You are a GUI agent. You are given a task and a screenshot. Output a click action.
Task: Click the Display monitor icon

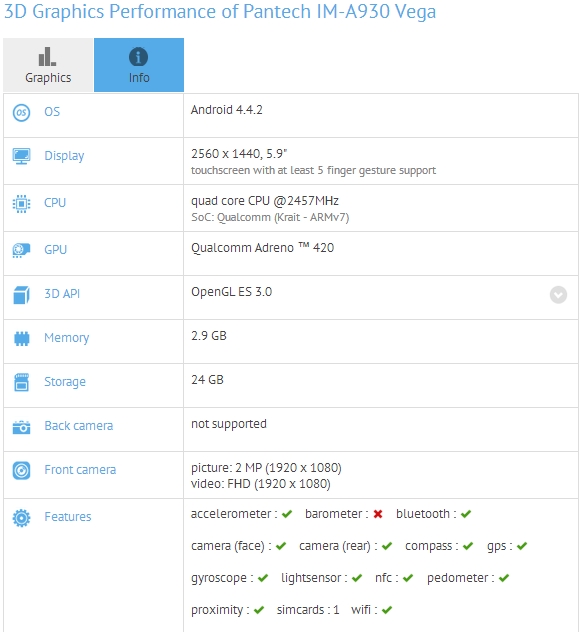(21, 156)
